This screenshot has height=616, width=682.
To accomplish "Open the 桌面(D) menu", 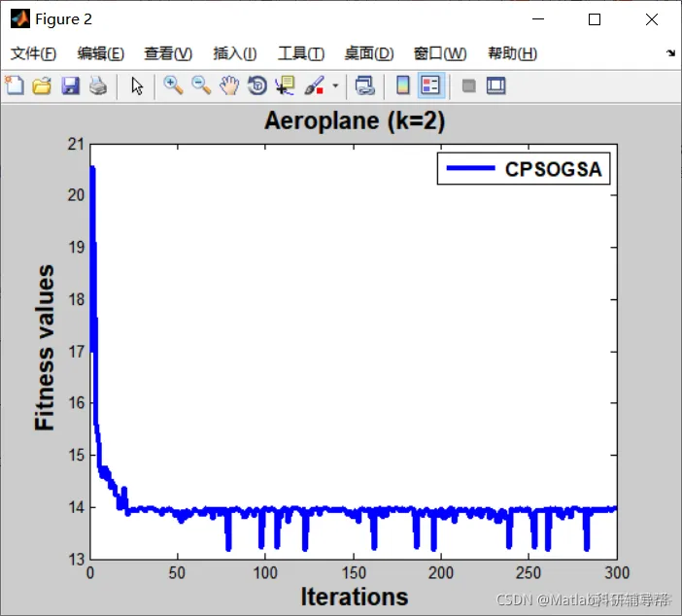I will [369, 53].
